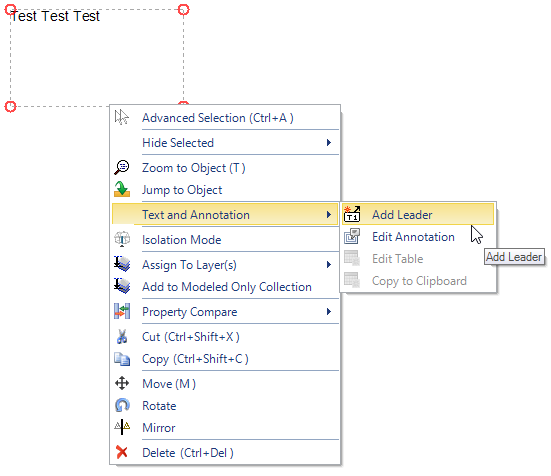This screenshot has width=551, height=476.
Task: Click the Mirror icon
Action: point(122,427)
